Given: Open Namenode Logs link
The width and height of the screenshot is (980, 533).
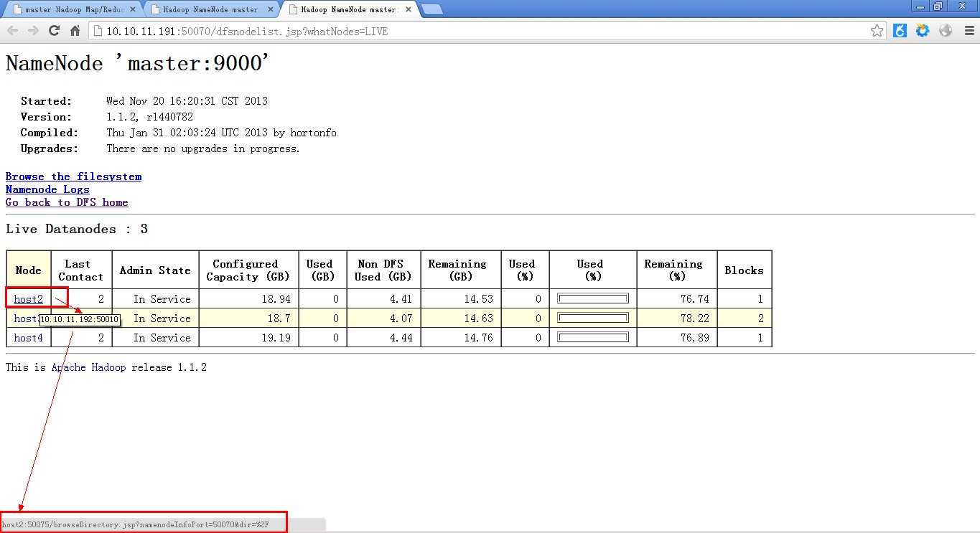Looking at the screenshot, I should coord(47,189).
